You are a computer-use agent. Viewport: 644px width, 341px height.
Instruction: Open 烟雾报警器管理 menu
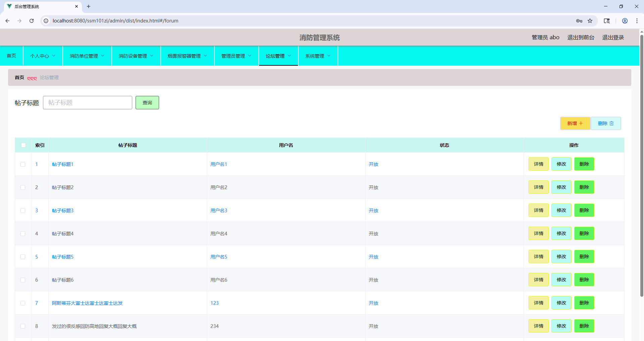click(x=187, y=56)
